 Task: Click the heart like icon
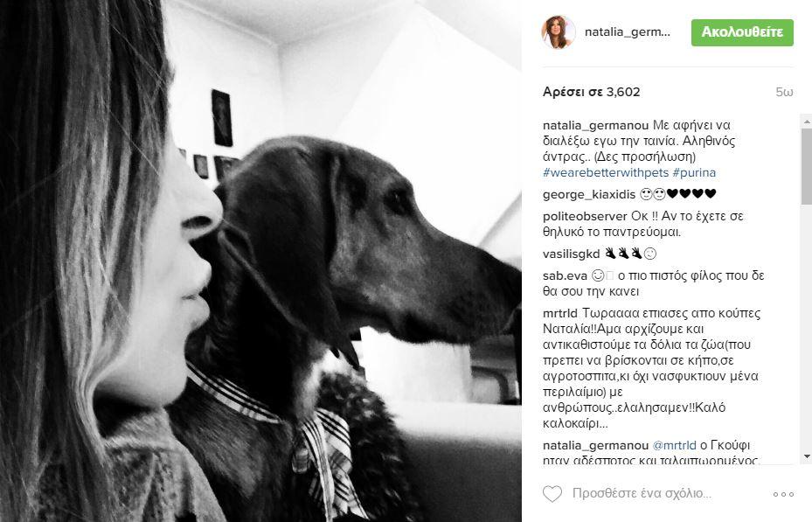point(552,493)
